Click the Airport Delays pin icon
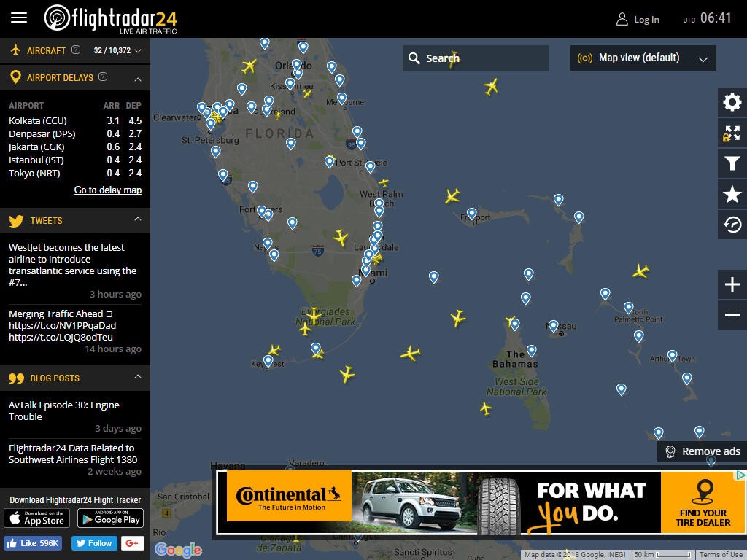Screen dimensions: 747x560 (x=16, y=77)
